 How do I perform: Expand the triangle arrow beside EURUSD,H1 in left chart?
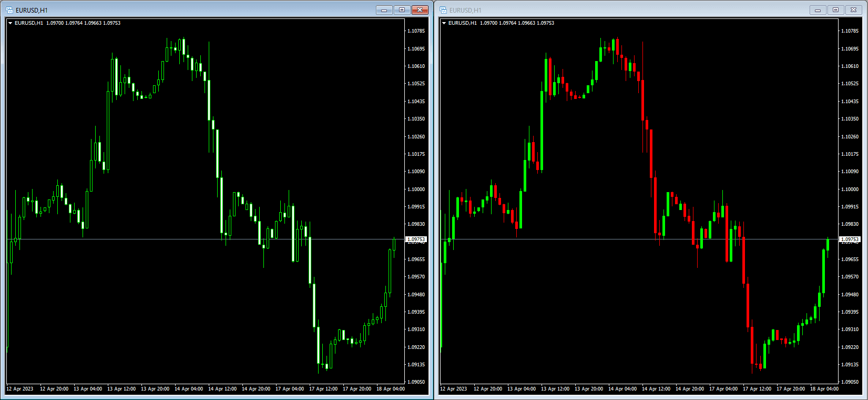[x=10, y=23]
